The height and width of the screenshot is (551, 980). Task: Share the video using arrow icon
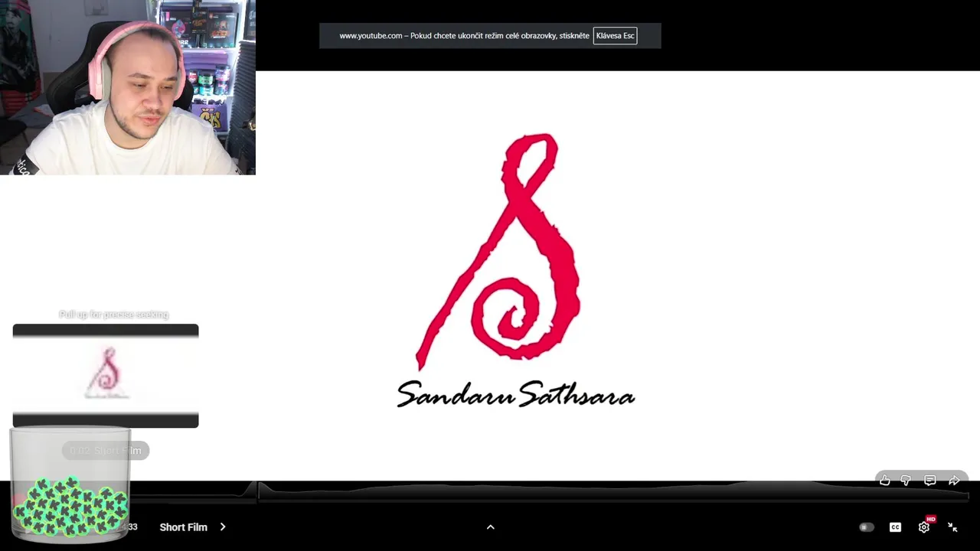pyautogui.click(x=954, y=481)
